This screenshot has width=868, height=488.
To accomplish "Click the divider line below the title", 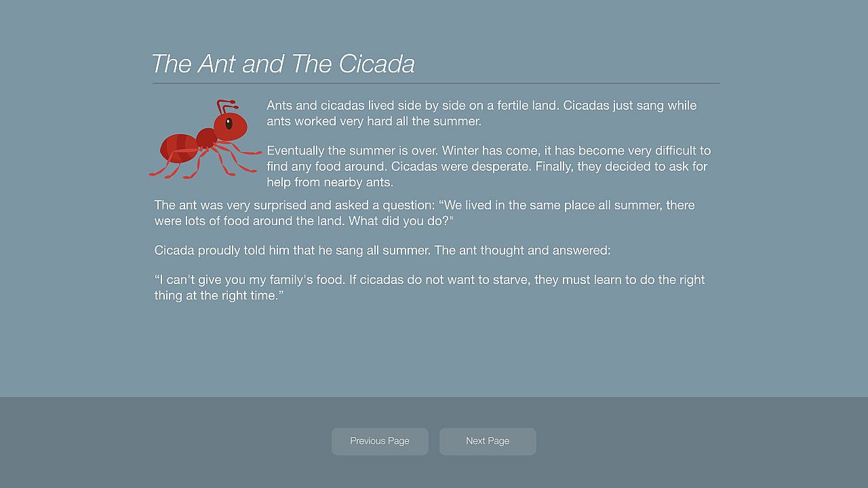I will [x=435, y=83].
